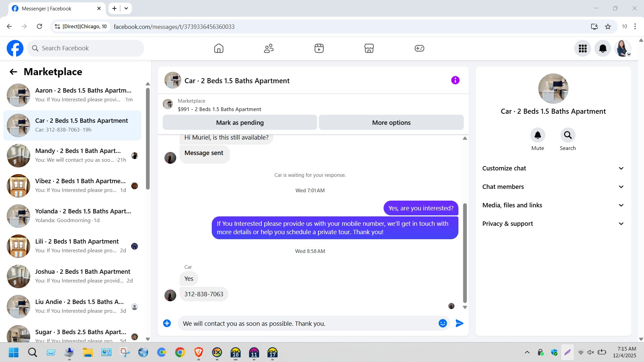Open volume control in system tray
The image size is (644, 362).
click(591, 352)
